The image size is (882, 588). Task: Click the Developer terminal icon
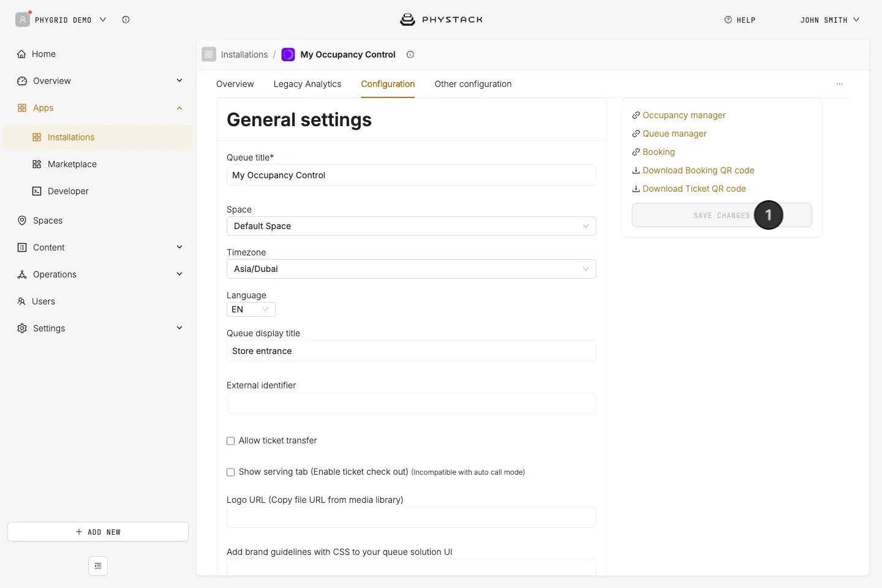[x=37, y=191]
